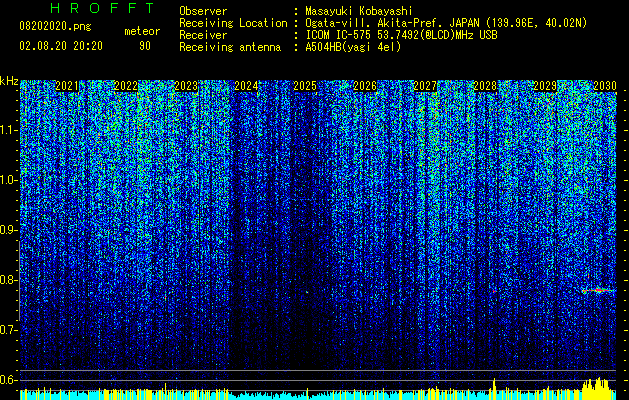Click the ICOM IC-575 53.7492 MHz USB text
Image resolution: width=629 pixels, height=400 pixels.
401,35
